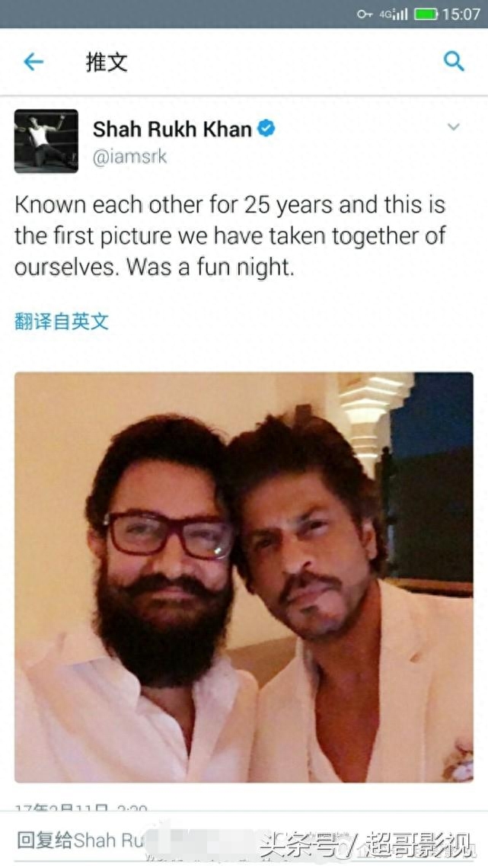
Task: Tap the 4G signal strength icon
Action: [394, 14]
